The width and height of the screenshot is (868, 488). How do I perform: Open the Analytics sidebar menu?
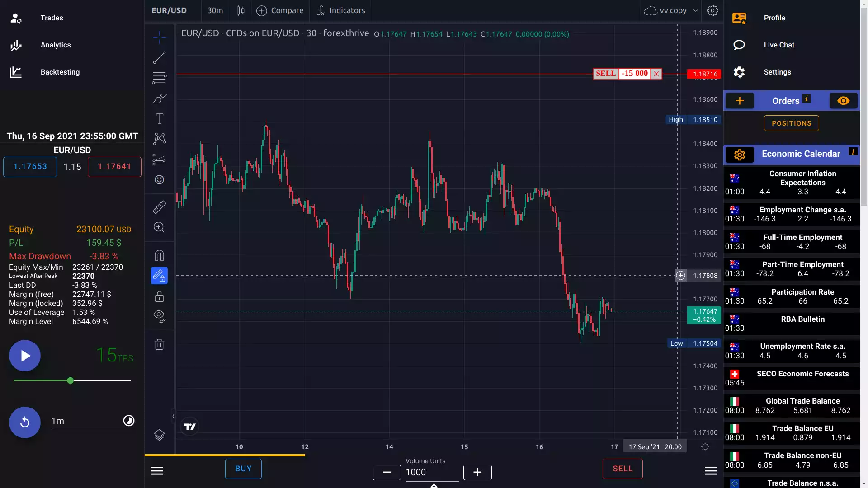pos(55,45)
